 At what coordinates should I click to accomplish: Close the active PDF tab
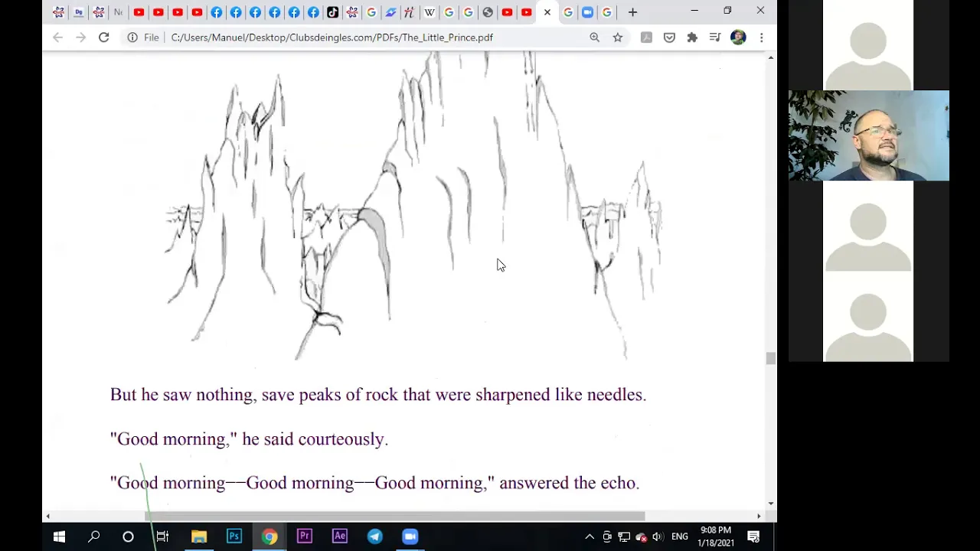pos(547,12)
